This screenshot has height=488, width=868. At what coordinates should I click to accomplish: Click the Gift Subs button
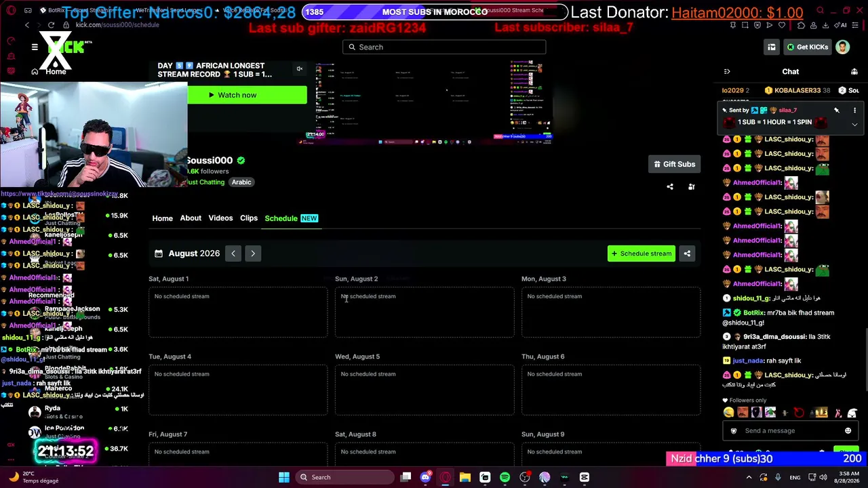pyautogui.click(x=674, y=164)
